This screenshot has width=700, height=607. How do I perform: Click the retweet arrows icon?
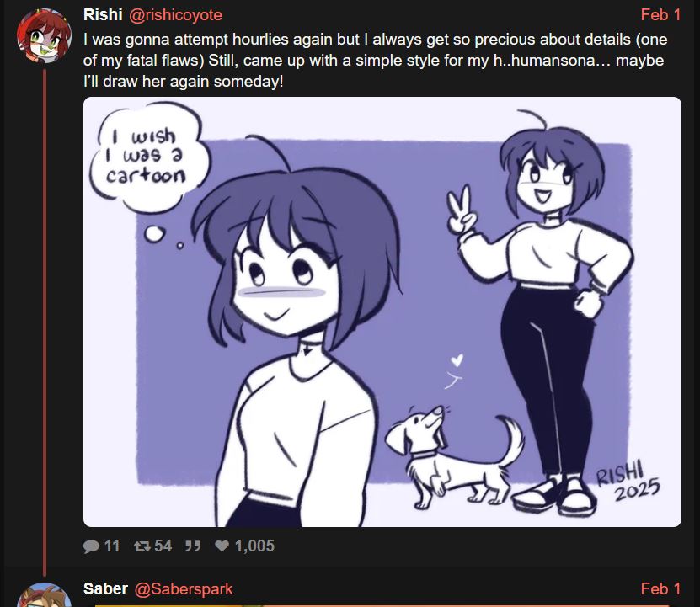pos(142,546)
